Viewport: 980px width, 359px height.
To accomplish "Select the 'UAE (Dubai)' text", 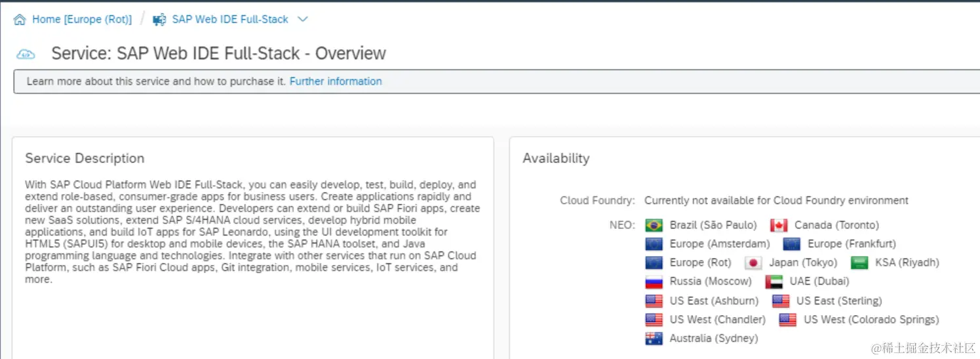I will [819, 282].
